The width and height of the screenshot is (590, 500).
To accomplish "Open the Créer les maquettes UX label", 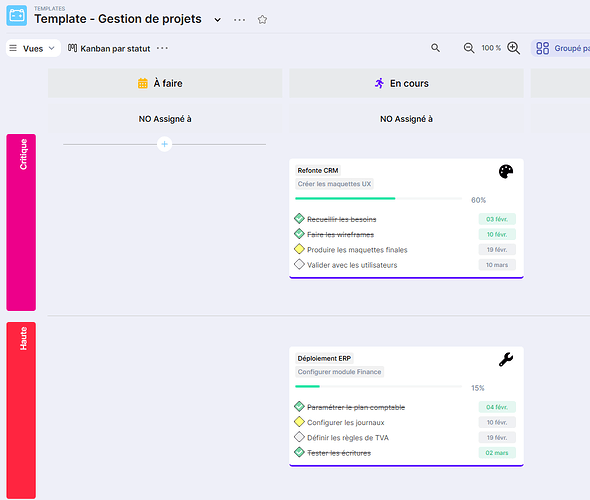I will coord(334,184).
